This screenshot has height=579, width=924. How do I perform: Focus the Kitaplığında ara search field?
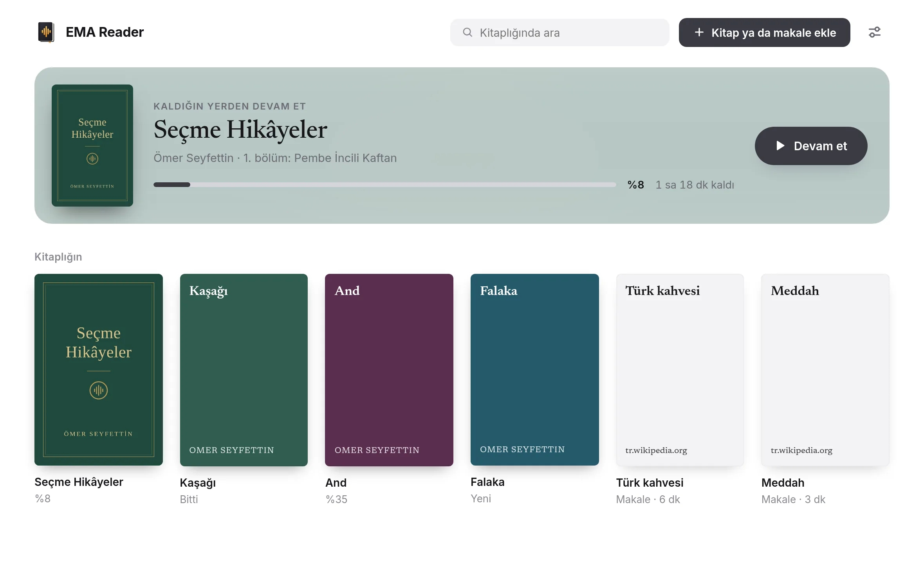point(559,32)
